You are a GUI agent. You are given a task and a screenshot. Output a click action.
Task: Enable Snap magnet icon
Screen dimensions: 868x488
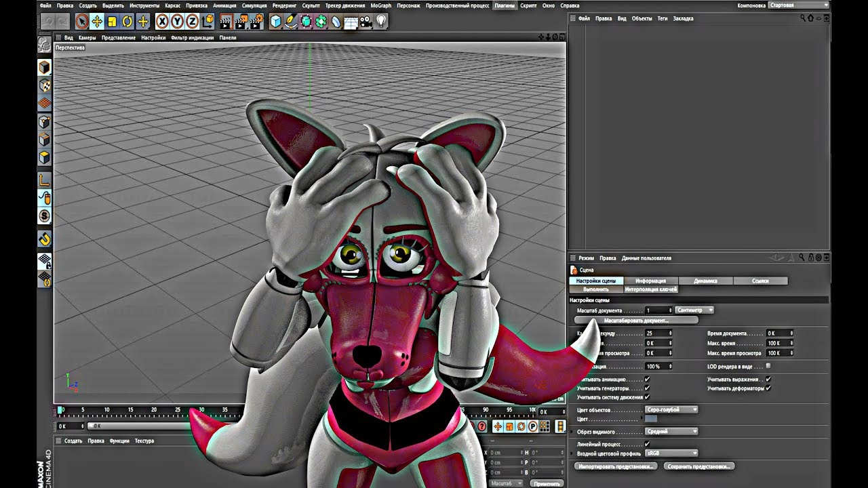click(x=44, y=239)
